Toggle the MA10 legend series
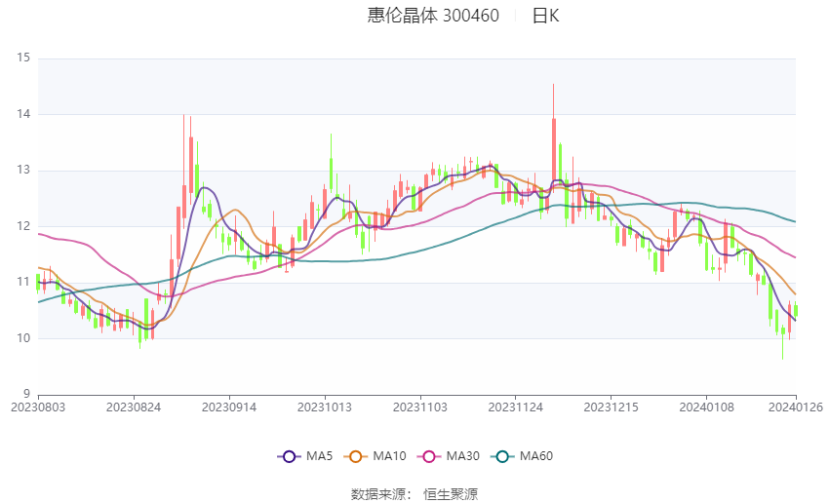The width and height of the screenshot is (829, 504). coord(375,456)
